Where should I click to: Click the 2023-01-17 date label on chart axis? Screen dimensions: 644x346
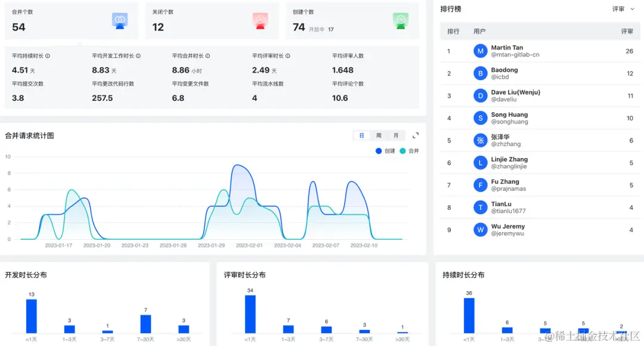[58, 245]
